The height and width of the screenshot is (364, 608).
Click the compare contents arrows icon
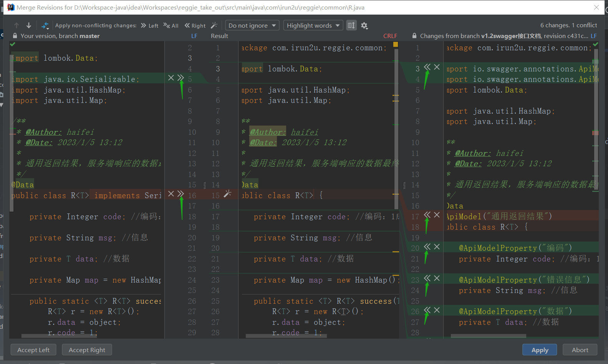click(x=45, y=25)
